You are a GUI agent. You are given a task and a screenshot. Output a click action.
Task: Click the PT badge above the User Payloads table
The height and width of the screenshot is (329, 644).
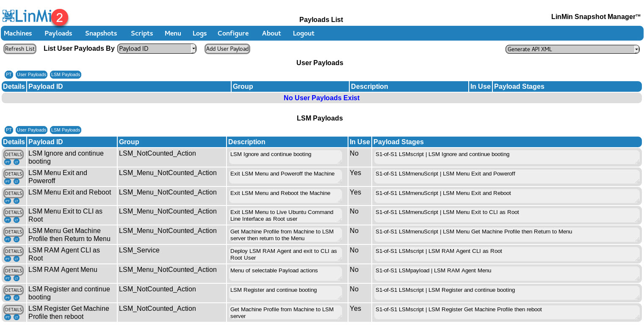tap(9, 74)
